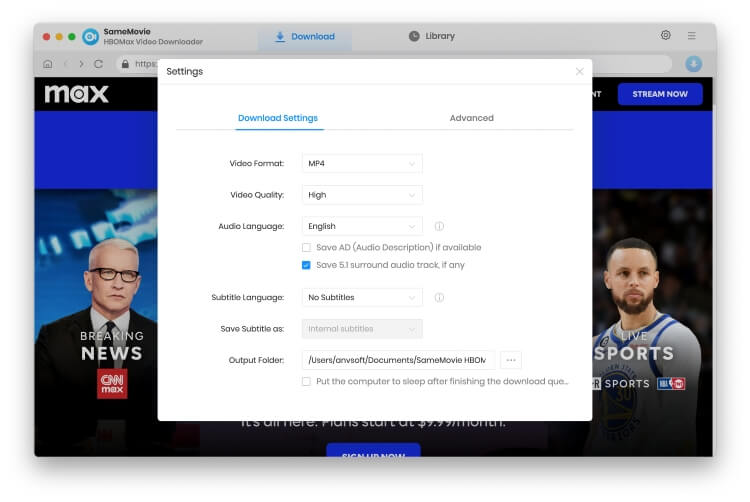This screenshot has height=502, width=750.
Task: Browse output folder with ellipsis button
Action: tap(511, 360)
